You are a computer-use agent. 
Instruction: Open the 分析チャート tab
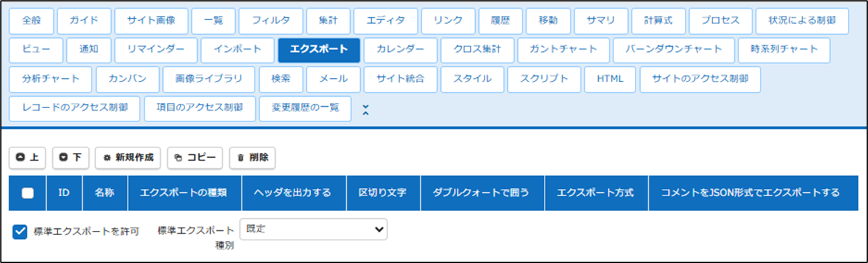tap(51, 79)
